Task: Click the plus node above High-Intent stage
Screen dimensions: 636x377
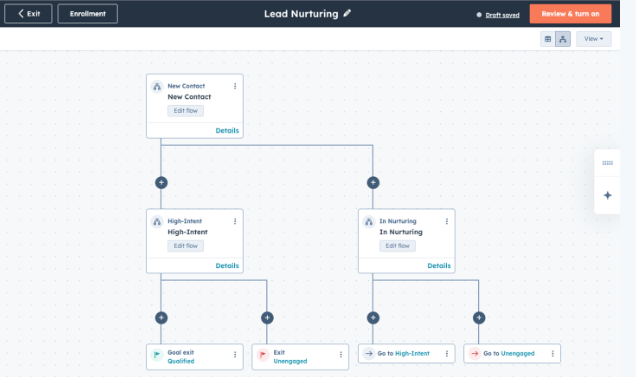Action: [161, 183]
